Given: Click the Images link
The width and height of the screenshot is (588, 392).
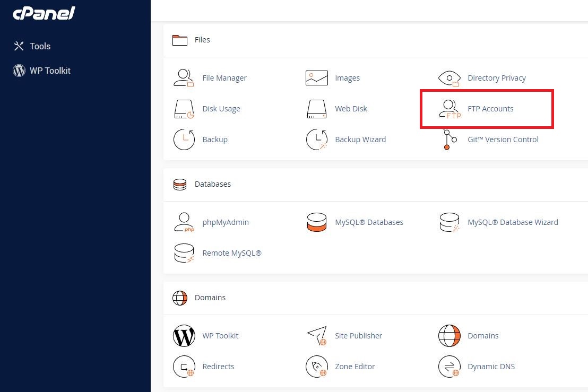Looking at the screenshot, I should [x=347, y=78].
